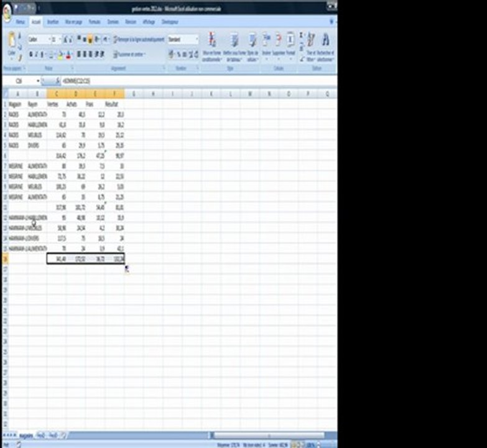
Task: Toggle top vertical alignment
Action: click(79, 39)
